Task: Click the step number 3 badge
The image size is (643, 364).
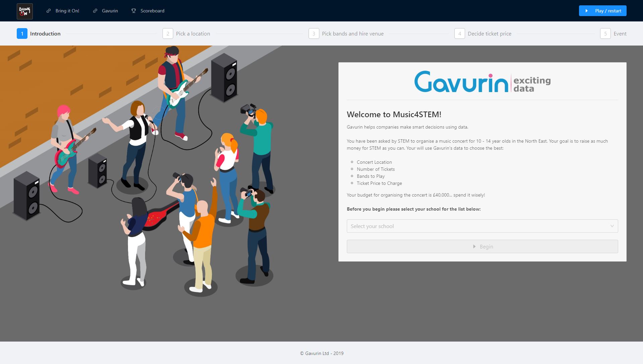Action: (x=314, y=33)
